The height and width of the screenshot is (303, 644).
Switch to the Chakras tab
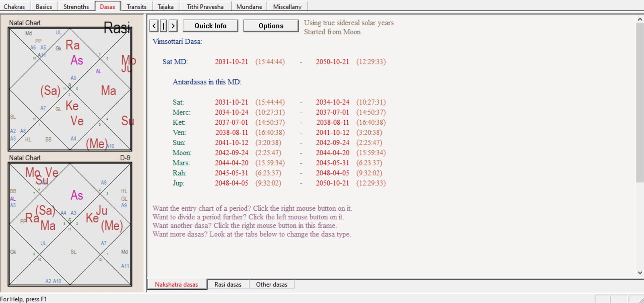click(14, 6)
